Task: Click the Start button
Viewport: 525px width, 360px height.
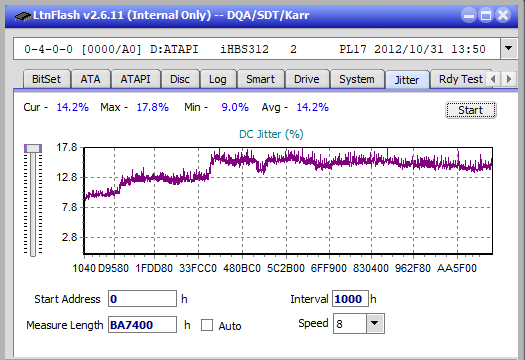Action: pyautogui.click(x=470, y=110)
